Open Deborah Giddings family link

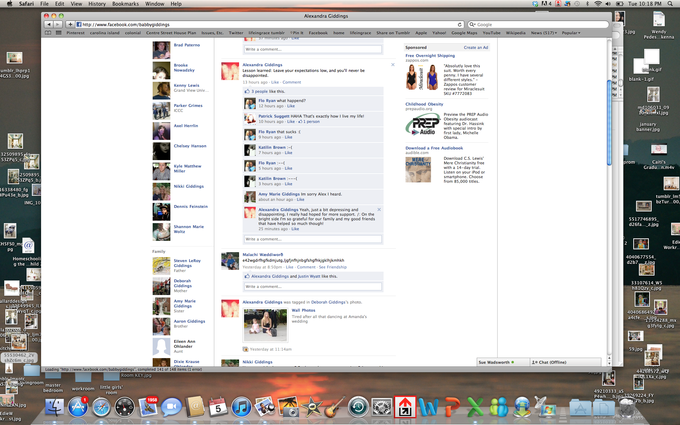pos(183,284)
